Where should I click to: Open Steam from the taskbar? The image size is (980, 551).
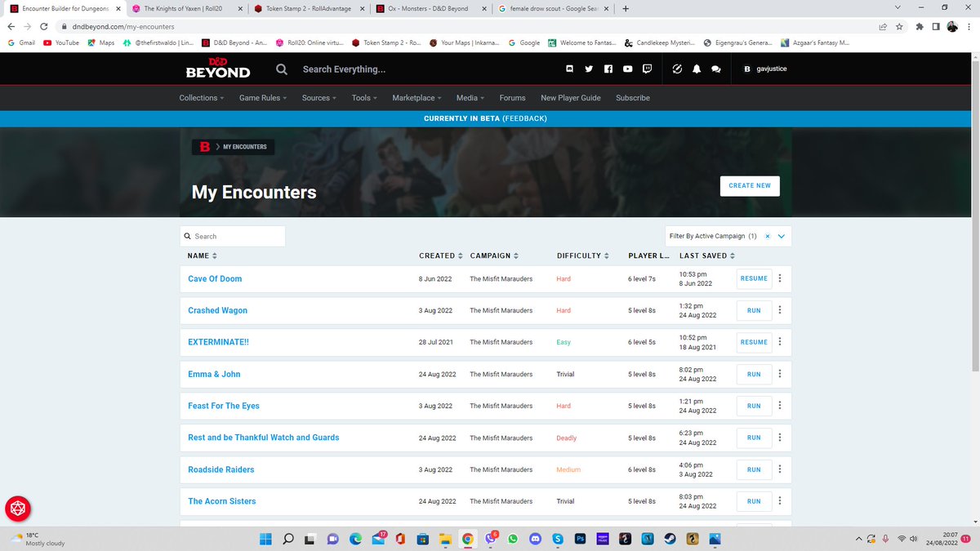pos(670,539)
